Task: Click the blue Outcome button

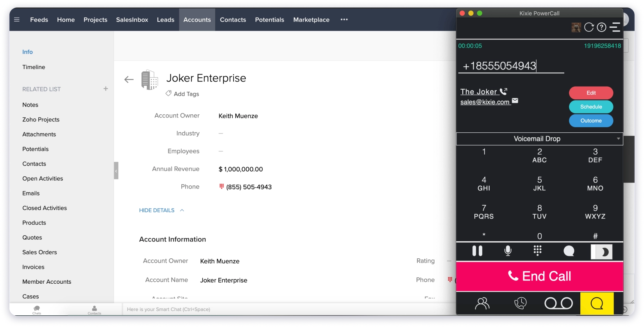Action: (591, 121)
